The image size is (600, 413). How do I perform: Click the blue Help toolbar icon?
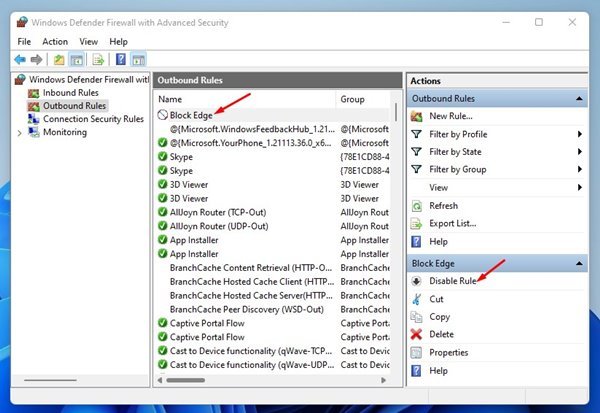pos(121,59)
